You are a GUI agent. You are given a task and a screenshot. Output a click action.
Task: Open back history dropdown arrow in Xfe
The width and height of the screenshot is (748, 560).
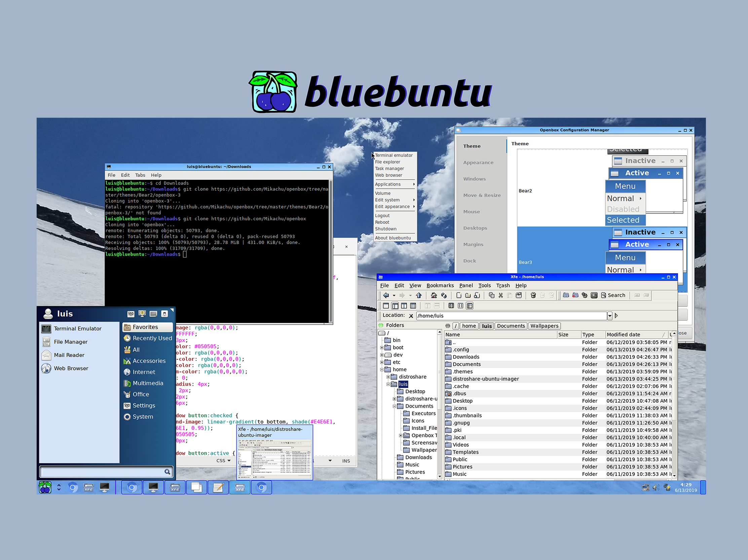click(394, 295)
